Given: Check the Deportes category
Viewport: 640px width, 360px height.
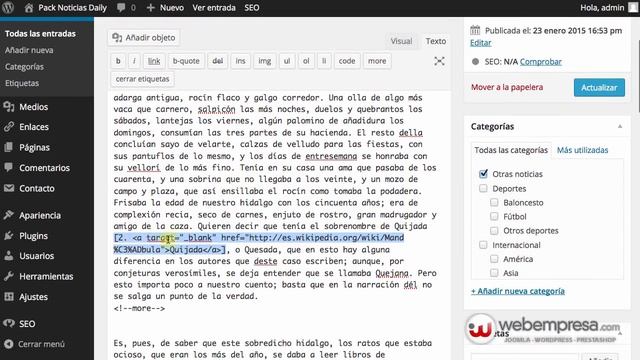Looking at the screenshot, I should tap(483, 189).
